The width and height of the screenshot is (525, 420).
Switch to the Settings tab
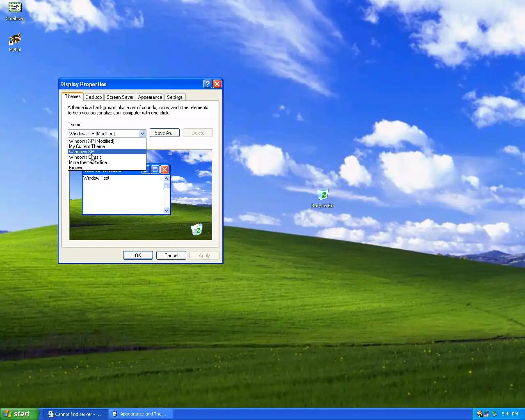[x=175, y=97]
